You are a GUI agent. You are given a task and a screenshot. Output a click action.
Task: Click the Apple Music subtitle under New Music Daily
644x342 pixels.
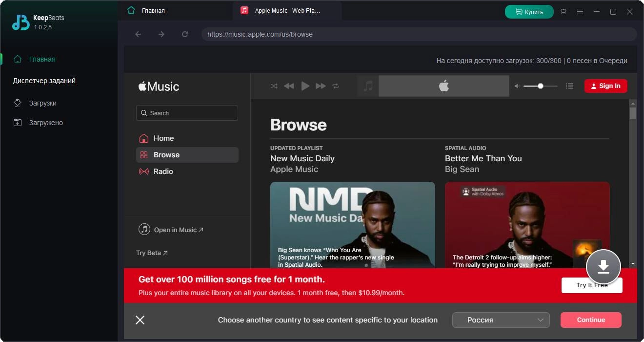click(294, 169)
